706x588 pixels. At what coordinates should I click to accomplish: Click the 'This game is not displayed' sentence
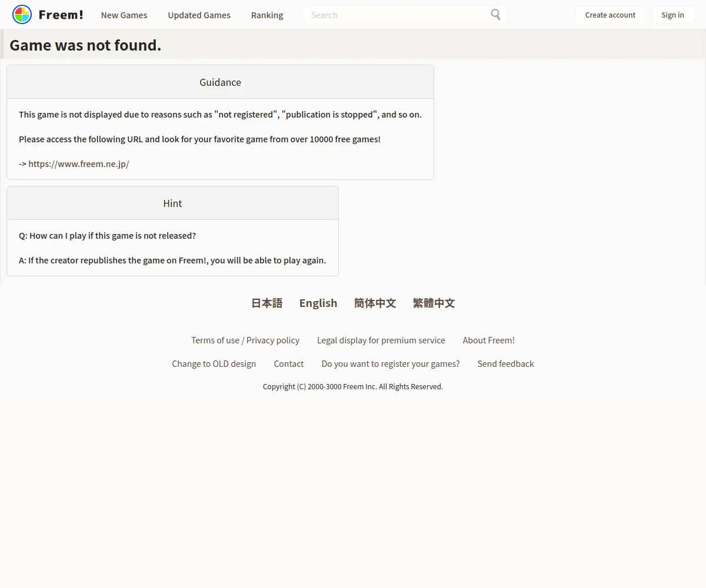tap(220, 115)
